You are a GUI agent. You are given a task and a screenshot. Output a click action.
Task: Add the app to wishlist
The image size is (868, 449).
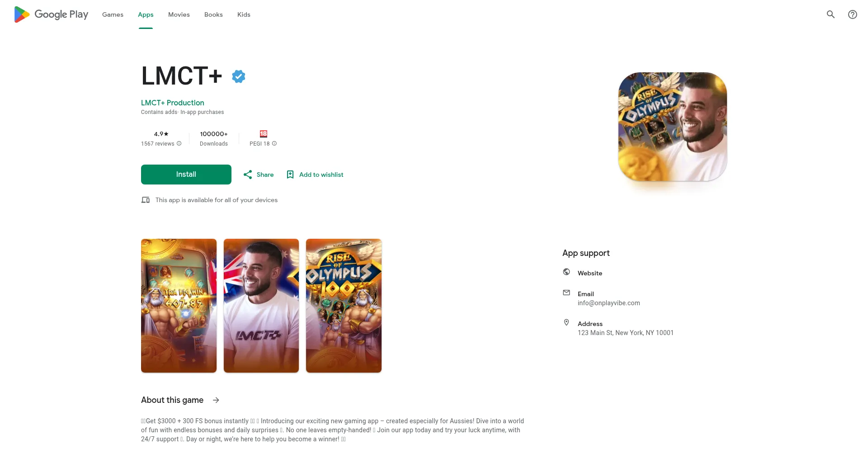click(315, 175)
